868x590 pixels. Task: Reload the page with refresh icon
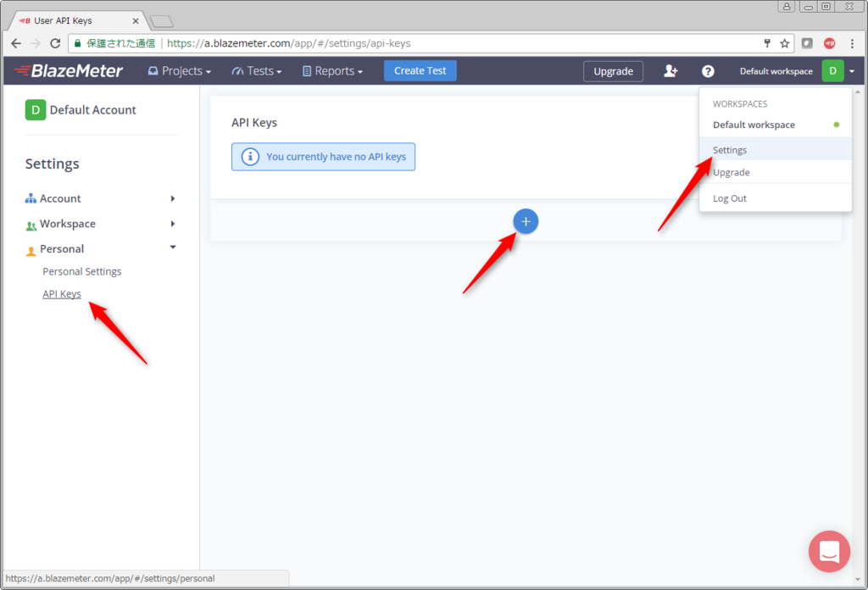[x=55, y=43]
